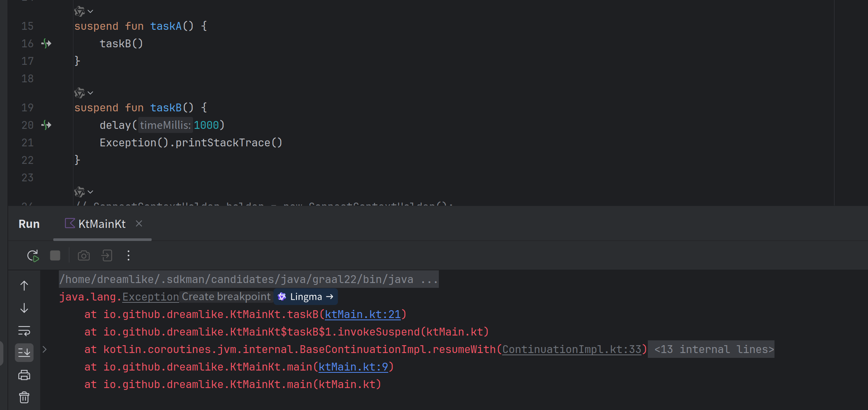
Task: Click the Lingma button in console
Action: [305, 297]
